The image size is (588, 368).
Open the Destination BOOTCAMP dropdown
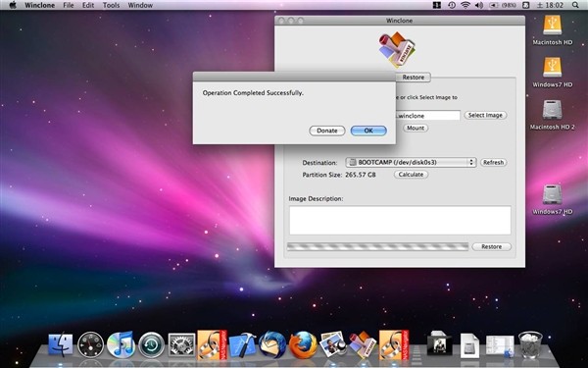click(x=411, y=163)
